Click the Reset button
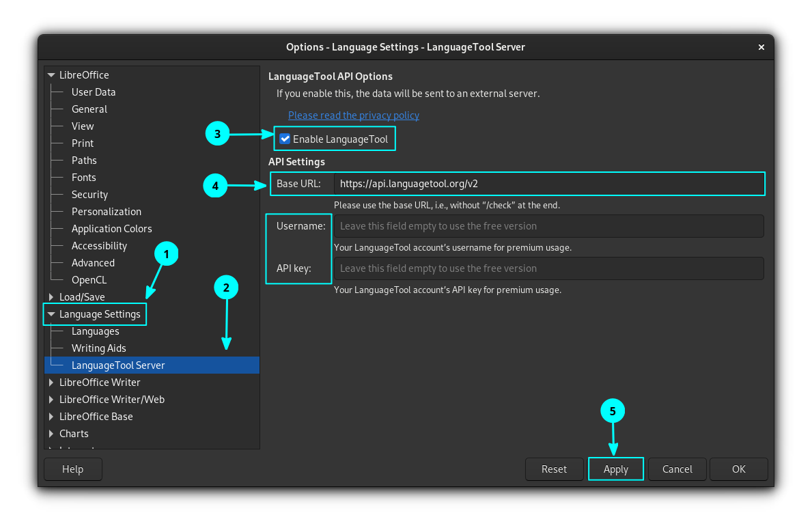This screenshot has height=528, width=812. [554, 469]
